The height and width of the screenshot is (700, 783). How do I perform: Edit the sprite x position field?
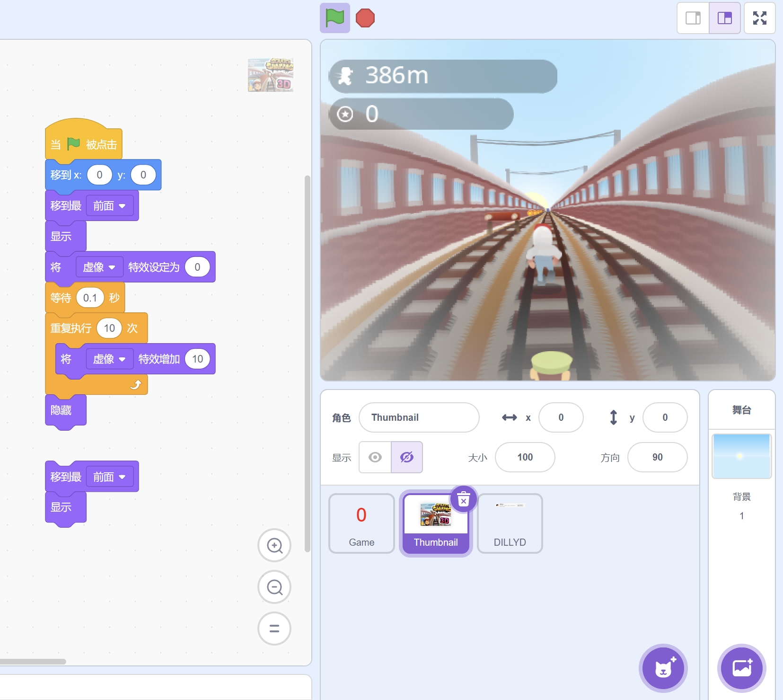561,417
